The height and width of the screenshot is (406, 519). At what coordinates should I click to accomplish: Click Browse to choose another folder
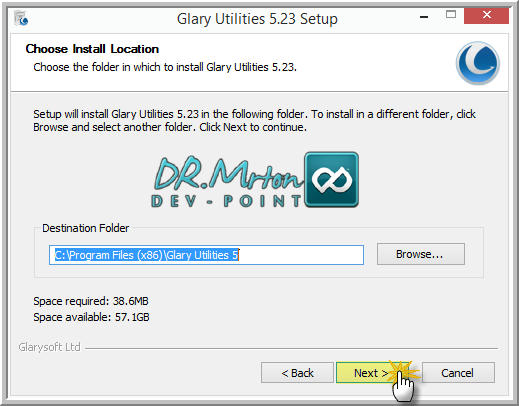coord(421,254)
